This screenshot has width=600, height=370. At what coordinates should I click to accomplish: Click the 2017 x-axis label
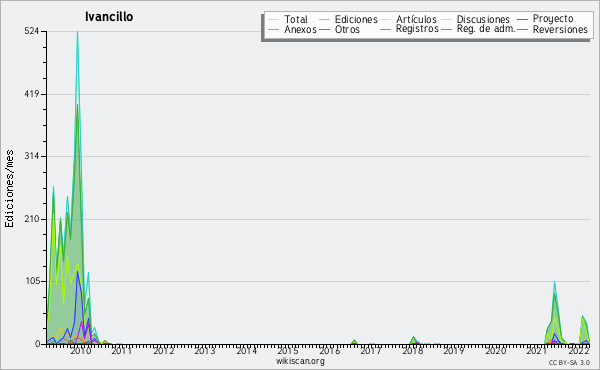click(371, 350)
